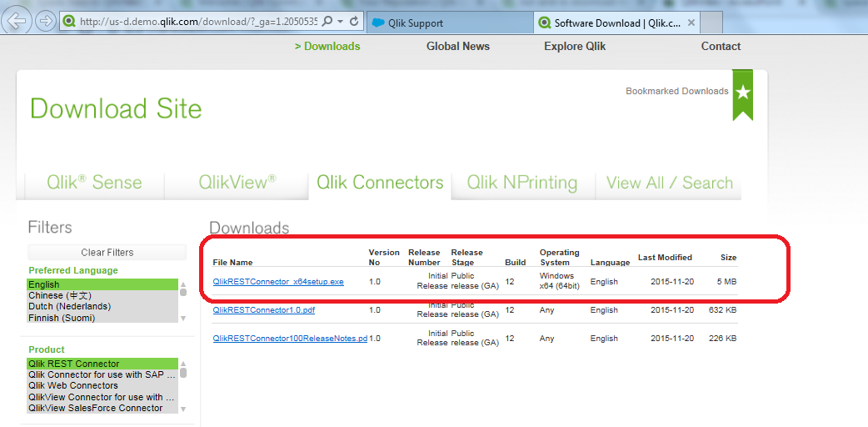Open a new blank browser tab

pos(712,23)
